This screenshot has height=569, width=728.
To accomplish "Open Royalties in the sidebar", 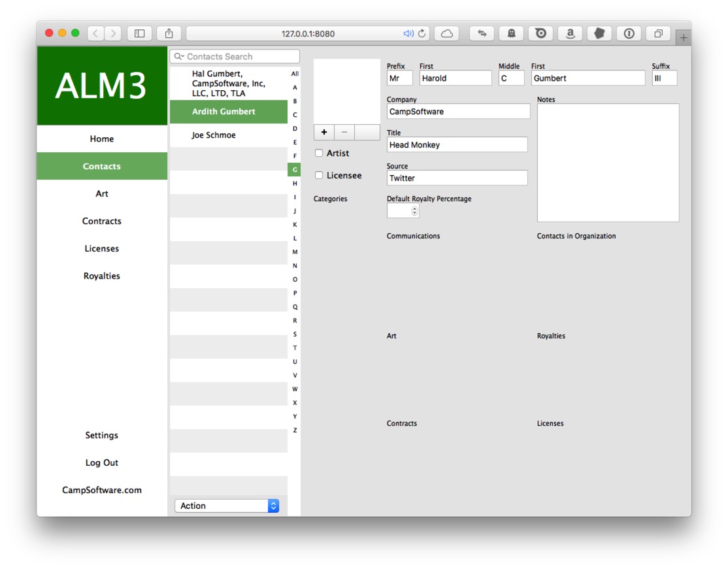I will pos(102,276).
